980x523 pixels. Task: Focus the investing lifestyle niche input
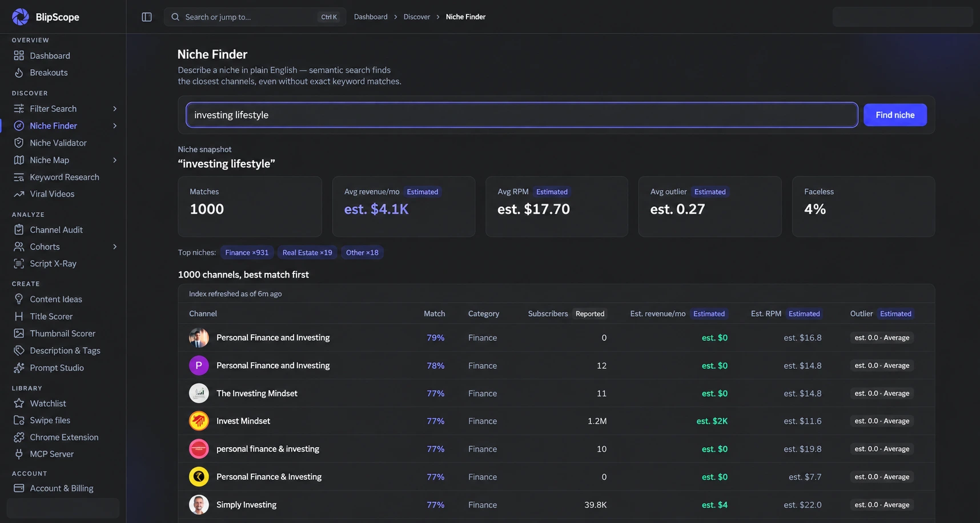[x=522, y=115]
